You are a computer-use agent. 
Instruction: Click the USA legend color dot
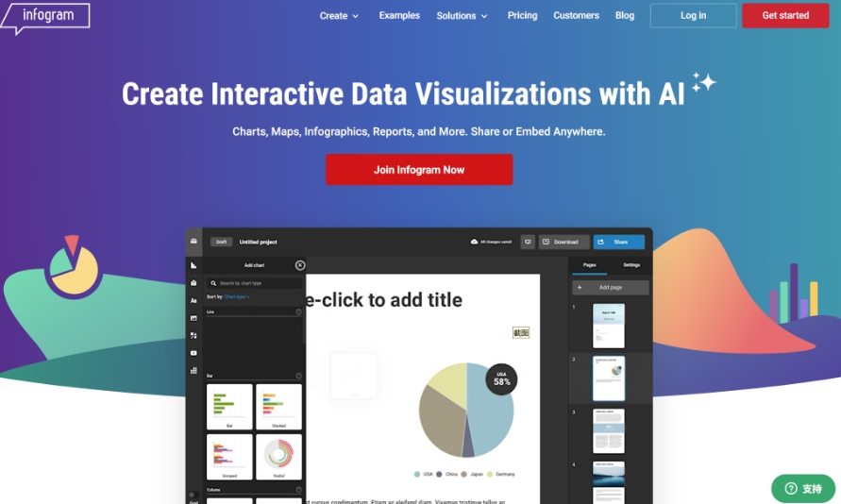(417, 474)
